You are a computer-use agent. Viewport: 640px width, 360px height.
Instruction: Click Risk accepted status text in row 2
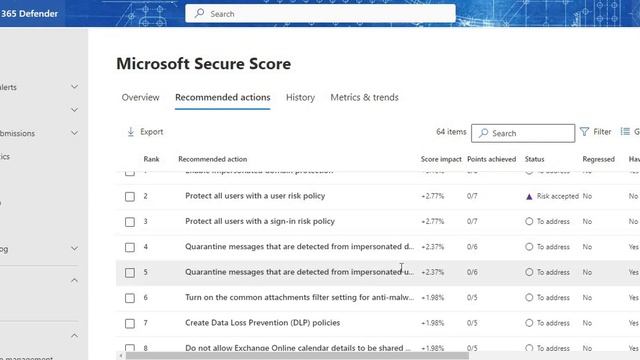pos(558,196)
